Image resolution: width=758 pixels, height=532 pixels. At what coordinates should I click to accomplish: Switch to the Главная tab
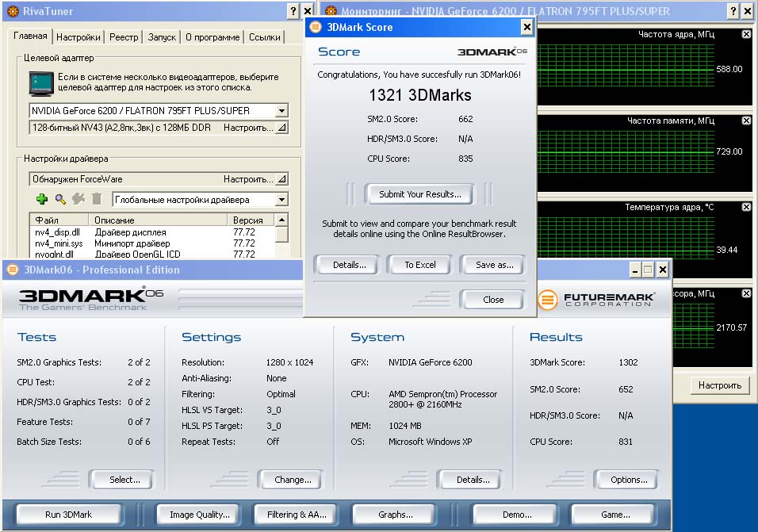(30, 36)
